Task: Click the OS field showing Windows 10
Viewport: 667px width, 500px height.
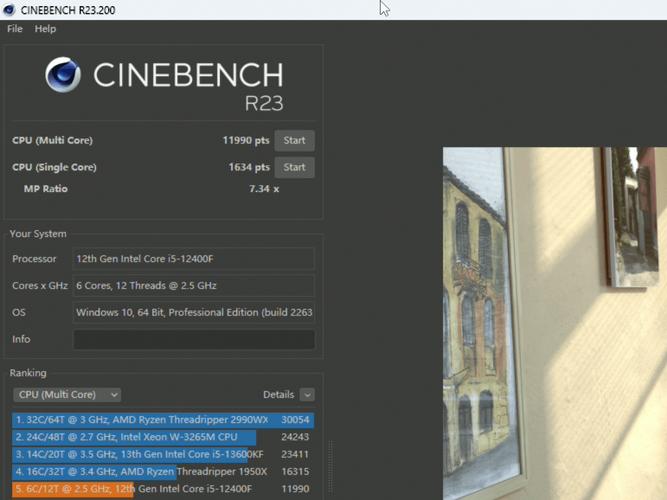Action: 193,313
